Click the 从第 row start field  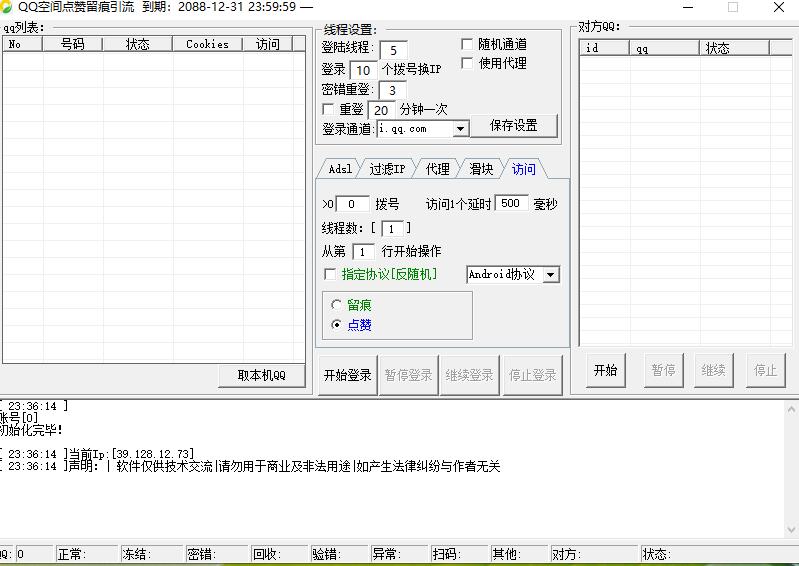coord(362,252)
